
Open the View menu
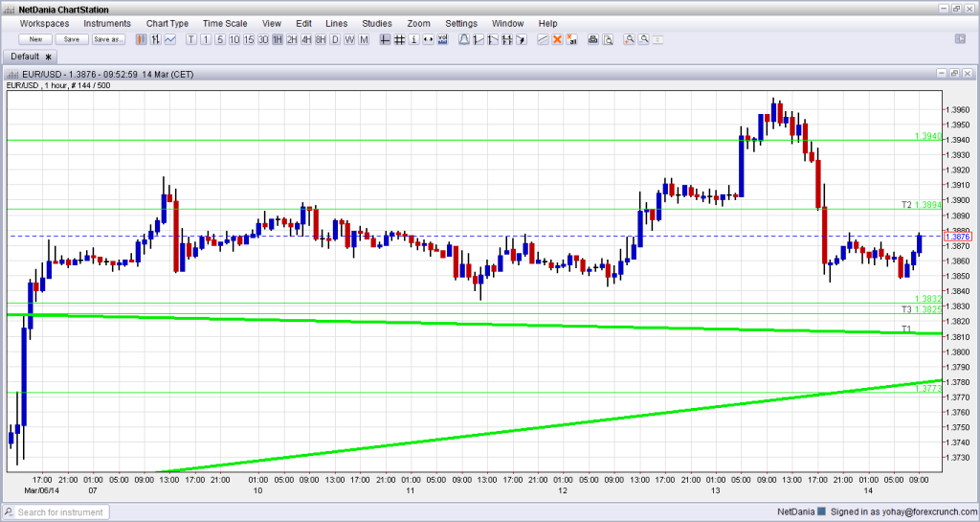pos(271,23)
